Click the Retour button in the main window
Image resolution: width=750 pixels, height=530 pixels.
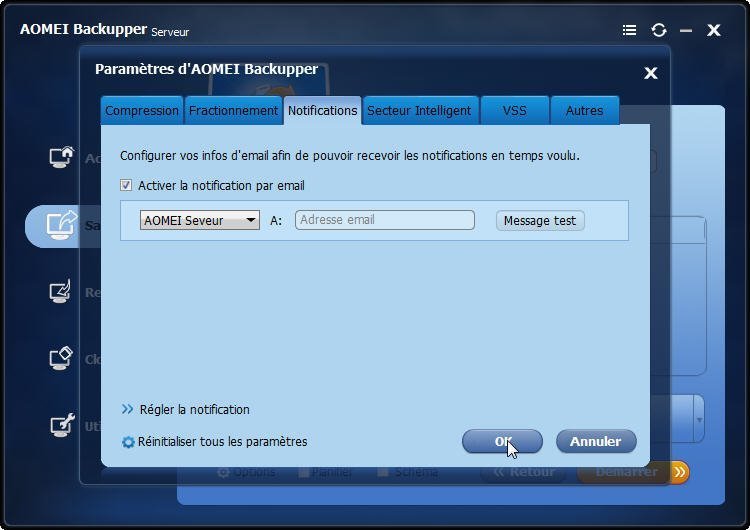523,473
